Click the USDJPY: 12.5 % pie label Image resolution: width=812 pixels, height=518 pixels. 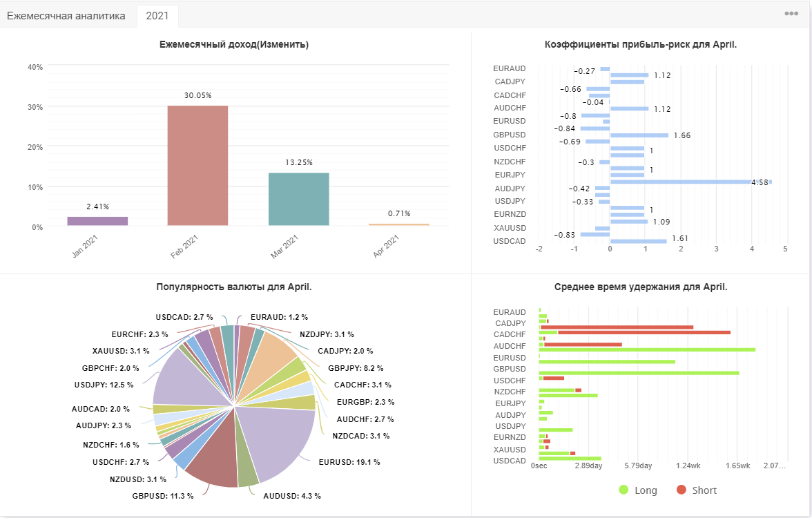point(104,385)
